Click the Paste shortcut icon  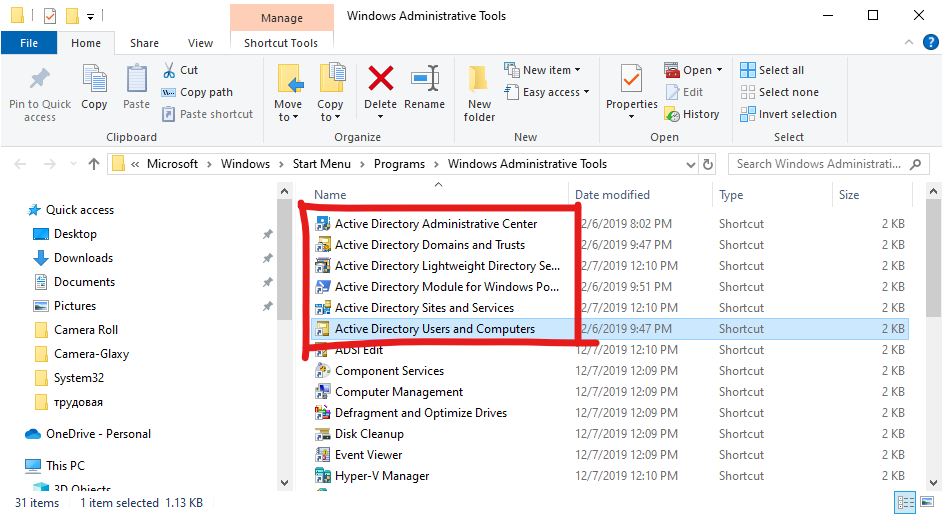168,114
